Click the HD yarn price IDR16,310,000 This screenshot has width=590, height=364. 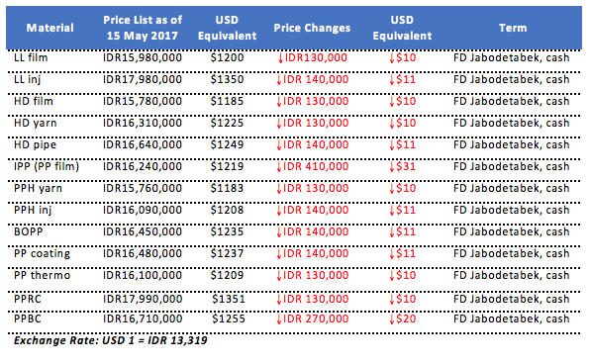coord(143,123)
